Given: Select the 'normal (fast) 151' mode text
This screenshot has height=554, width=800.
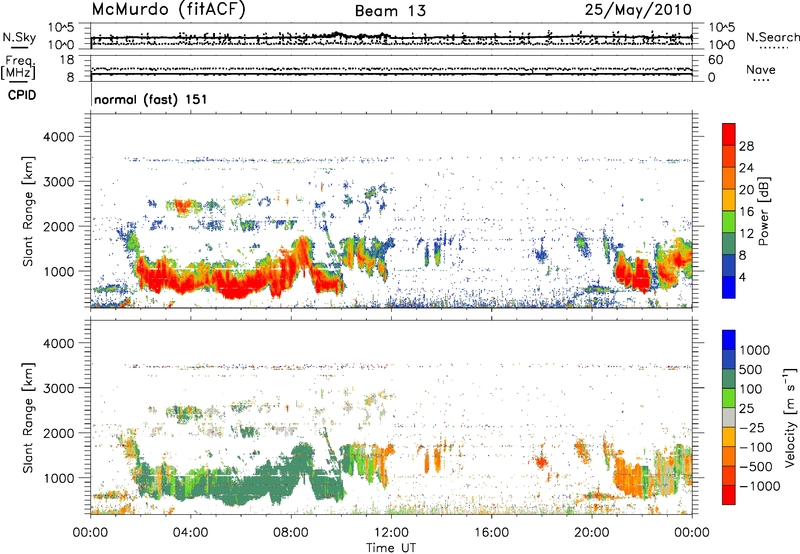Looking at the screenshot, I should pyautogui.click(x=151, y=99).
